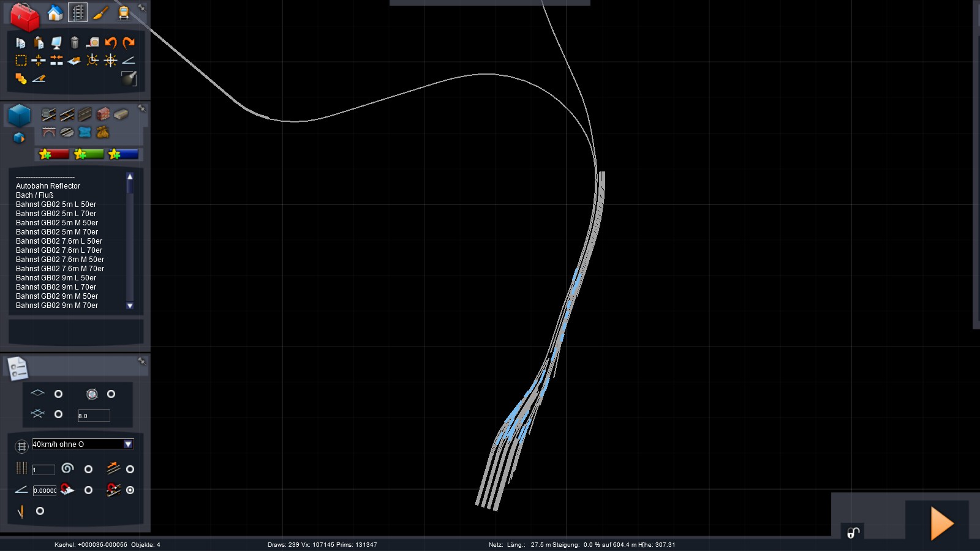Click the angle with orange arrow icon
The height and width of the screenshot is (551, 980).
[x=39, y=78]
